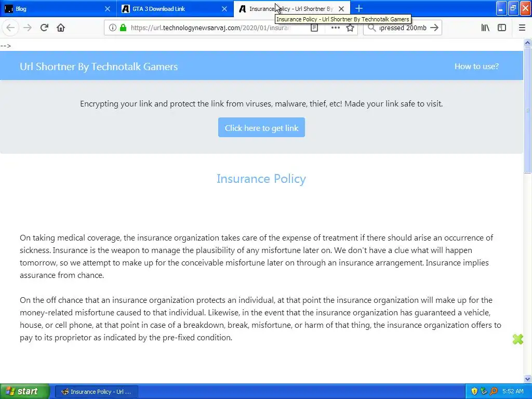
Task: Restore down the browser window
Action: point(513,8)
